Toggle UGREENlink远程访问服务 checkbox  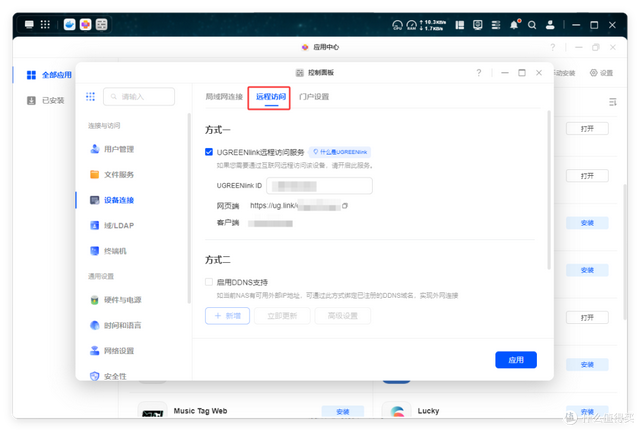[x=209, y=152]
